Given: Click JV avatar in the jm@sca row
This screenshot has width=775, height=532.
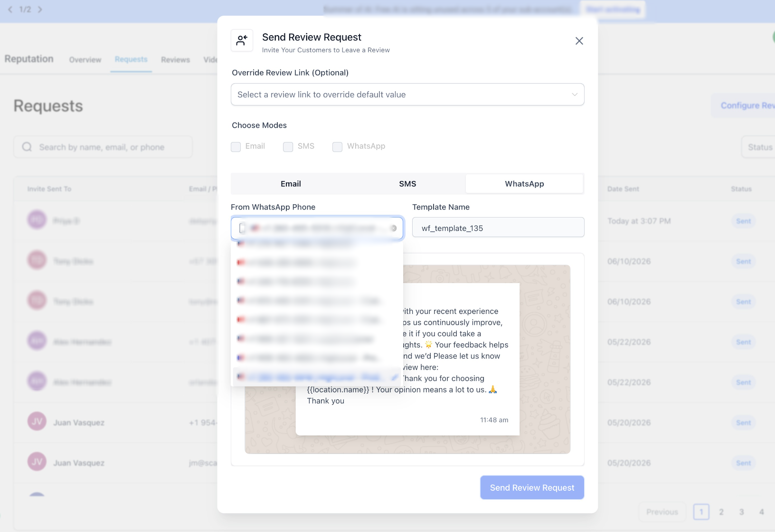Looking at the screenshot, I should click(37, 462).
